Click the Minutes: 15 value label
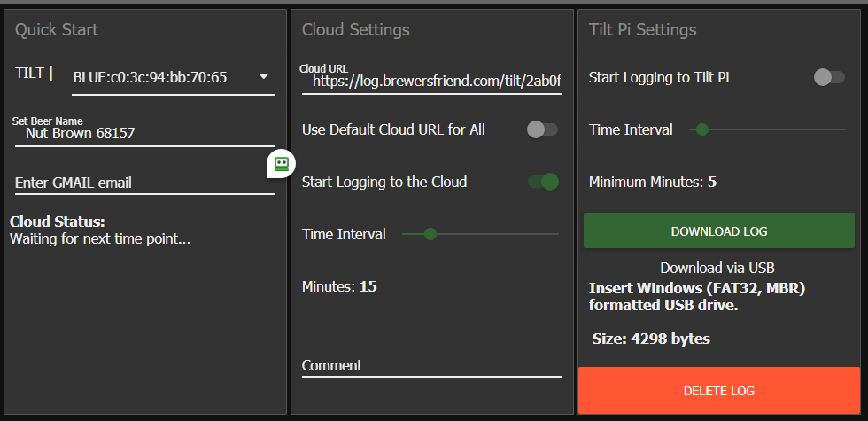868x421 pixels. point(339,286)
